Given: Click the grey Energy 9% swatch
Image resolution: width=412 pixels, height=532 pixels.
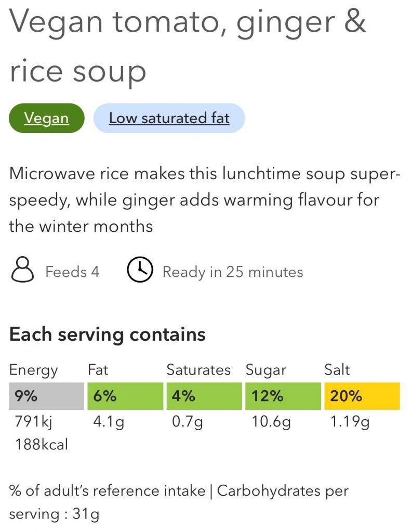Looking at the screenshot, I should [x=46, y=396].
